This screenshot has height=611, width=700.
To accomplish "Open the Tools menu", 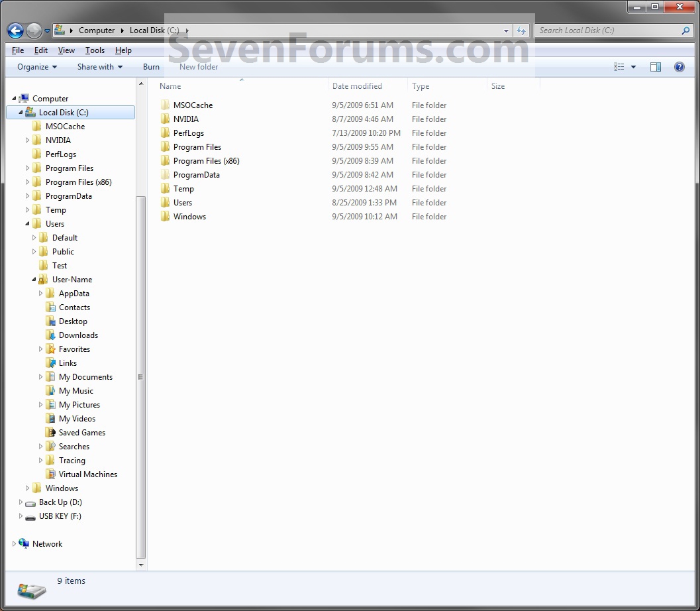I will 95,50.
